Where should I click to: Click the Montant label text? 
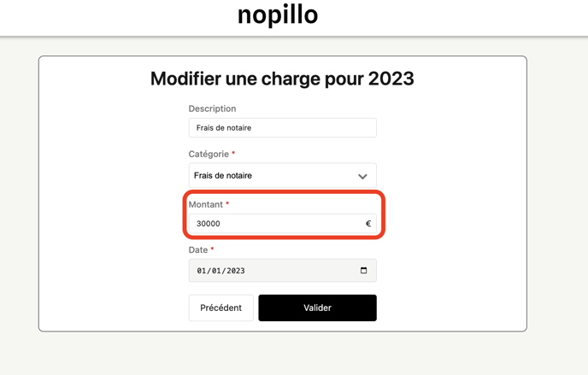(x=205, y=205)
